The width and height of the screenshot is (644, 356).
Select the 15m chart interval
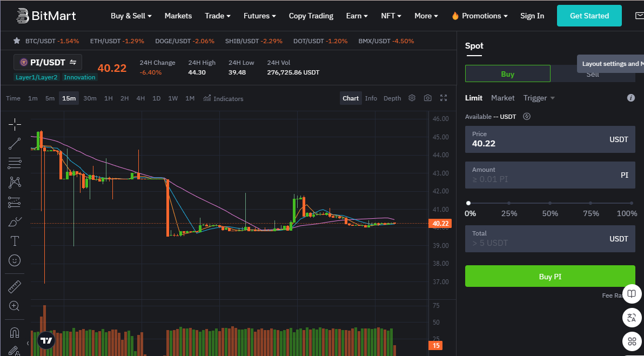click(x=69, y=98)
